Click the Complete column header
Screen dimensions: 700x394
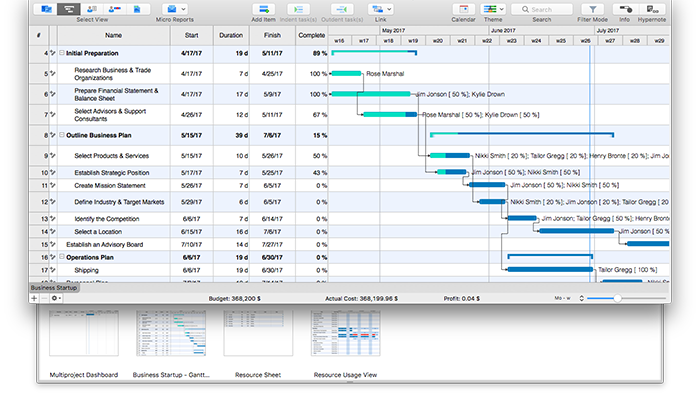point(312,35)
